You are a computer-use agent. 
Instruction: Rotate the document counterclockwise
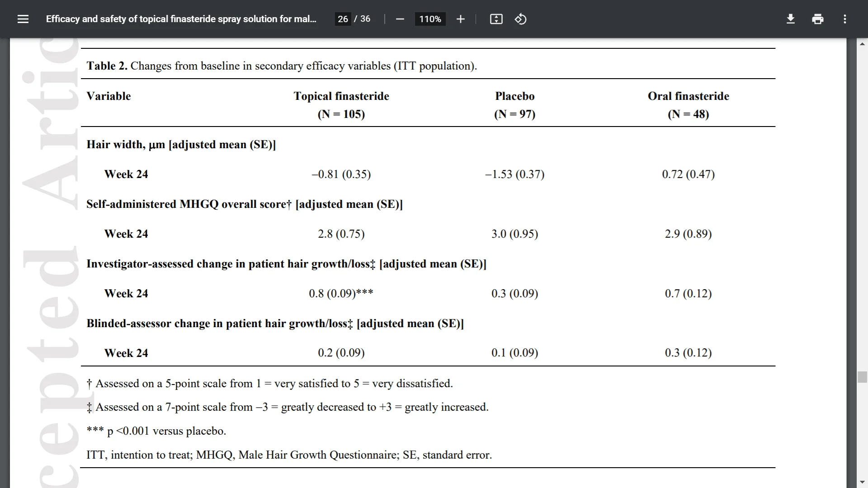(520, 19)
